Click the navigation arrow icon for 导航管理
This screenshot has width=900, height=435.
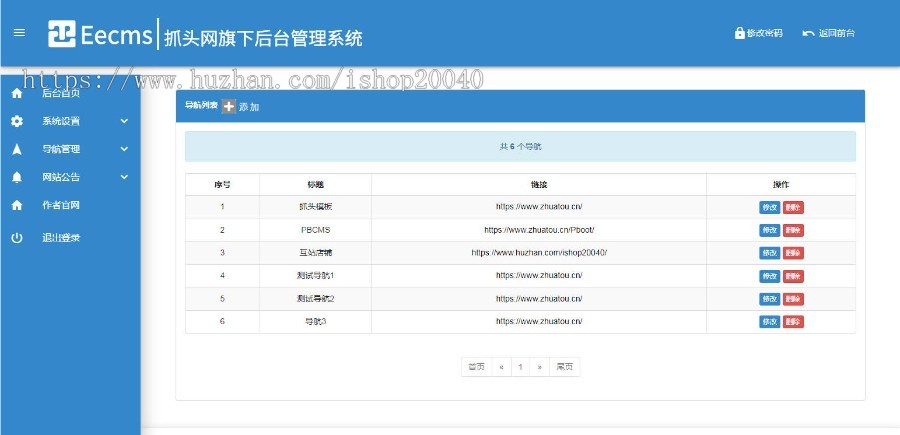click(x=17, y=149)
